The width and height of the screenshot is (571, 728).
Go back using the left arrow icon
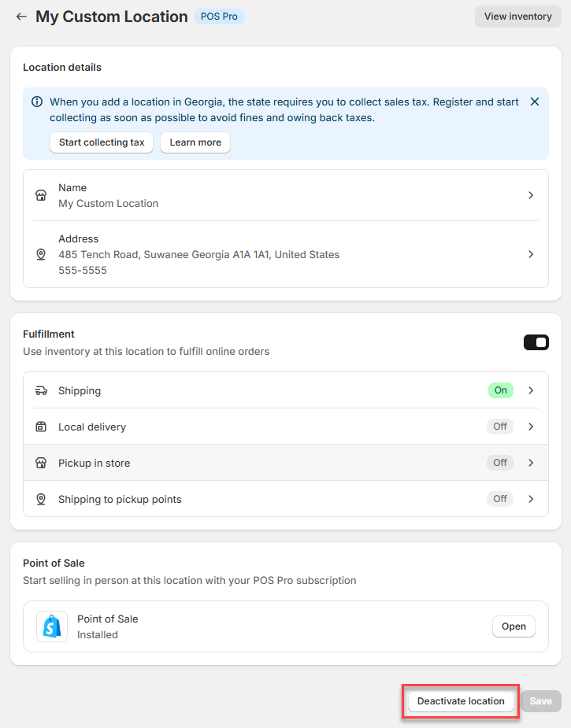point(21,17)
